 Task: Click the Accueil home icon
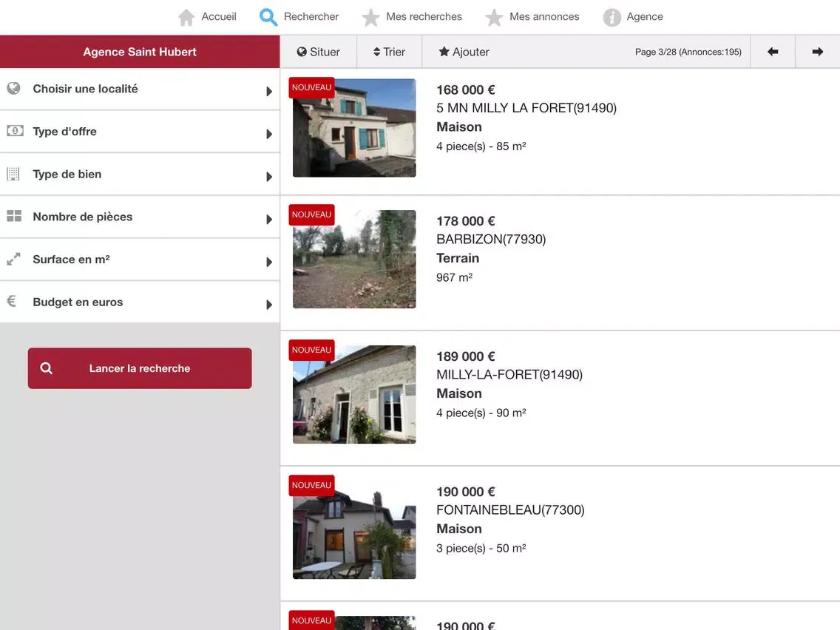click(186, 17)
